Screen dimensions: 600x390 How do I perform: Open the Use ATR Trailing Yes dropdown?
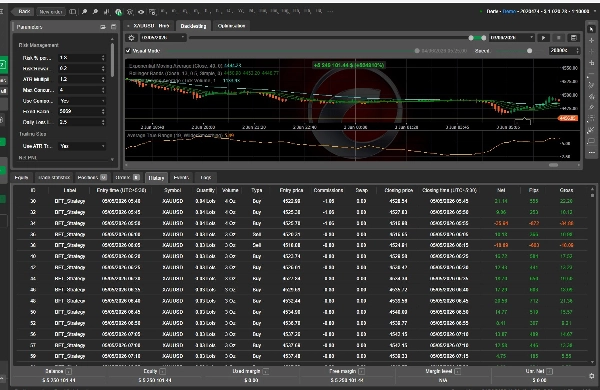pos(82,146)
